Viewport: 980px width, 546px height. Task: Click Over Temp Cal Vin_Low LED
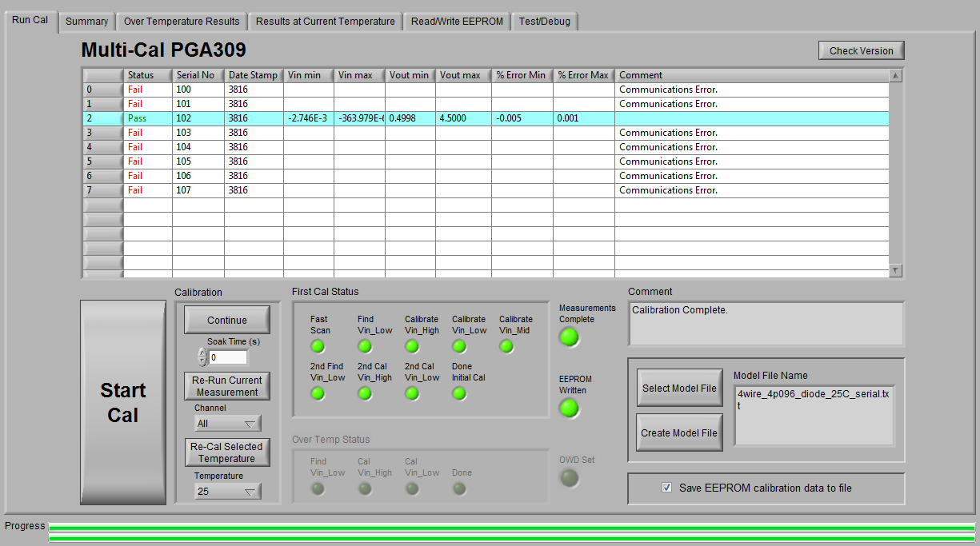point(412,488)
